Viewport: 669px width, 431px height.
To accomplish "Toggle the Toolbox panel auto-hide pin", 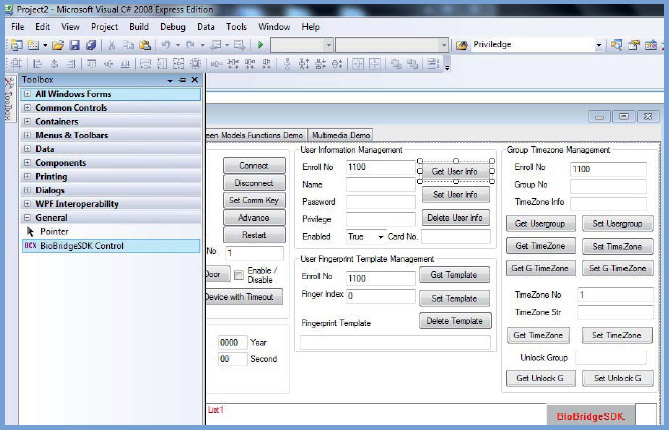I will tap(182, 80).
